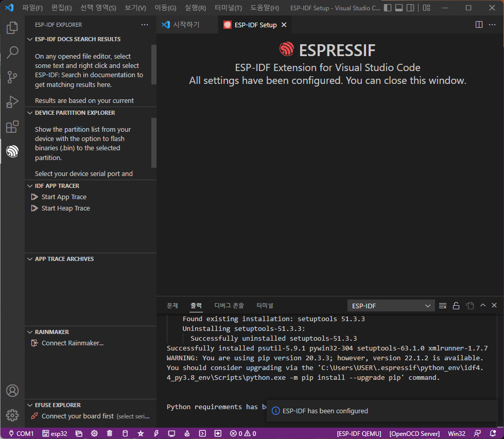Viewport: 504px width, 439px height.
Task: Click the full clean trash status icon
Action: (110, 433)
